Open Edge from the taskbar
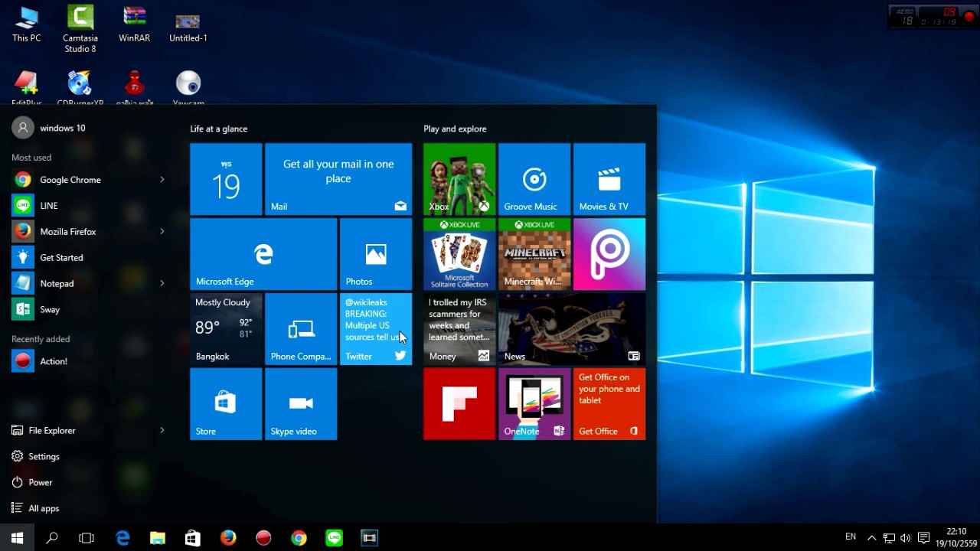The height and width of the screenshot is (551, 980). [122, 538]
